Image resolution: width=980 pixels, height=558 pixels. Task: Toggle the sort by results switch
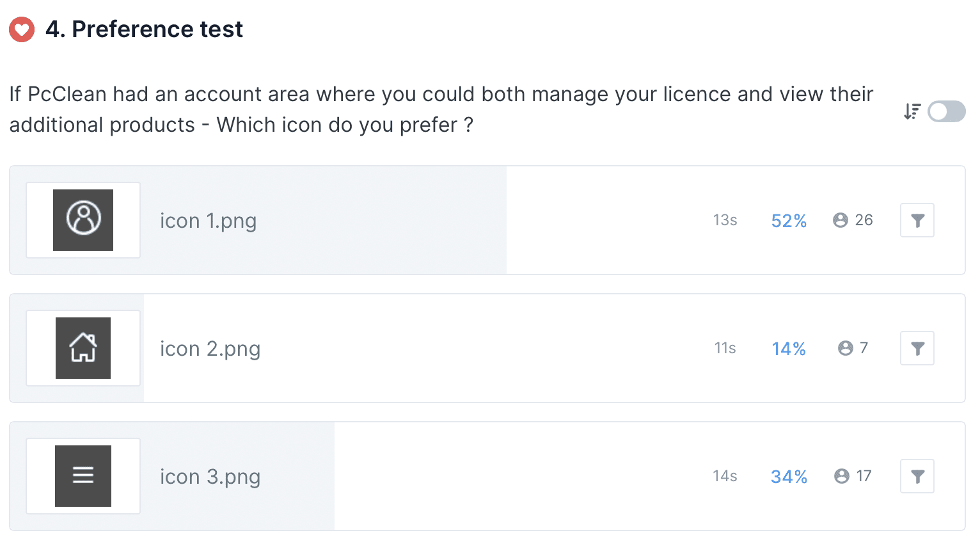(946, 111)
